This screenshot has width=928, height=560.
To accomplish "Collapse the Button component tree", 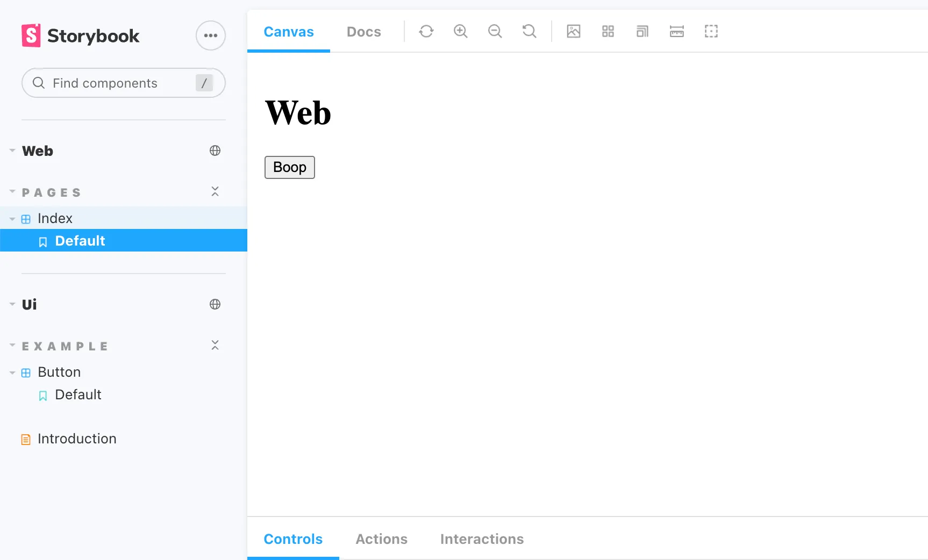I will pos(12,372).
